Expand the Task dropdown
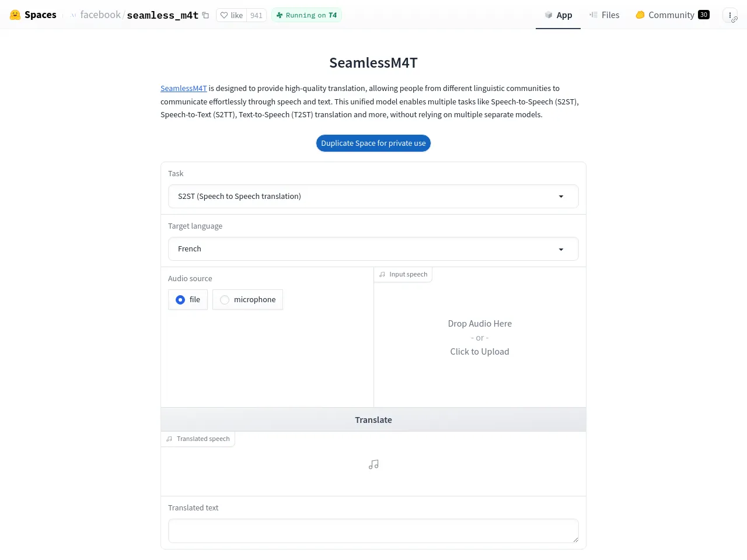The image size is (747, 560). [373, 197]
